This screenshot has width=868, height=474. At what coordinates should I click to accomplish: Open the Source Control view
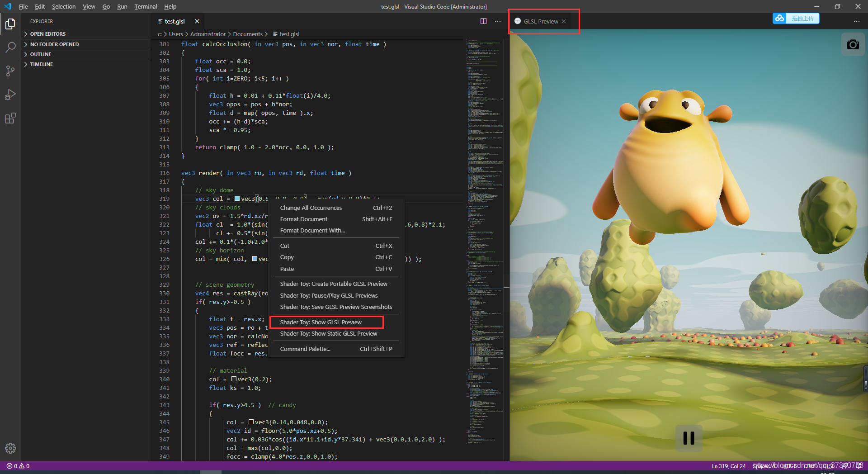tap(10, 71)
